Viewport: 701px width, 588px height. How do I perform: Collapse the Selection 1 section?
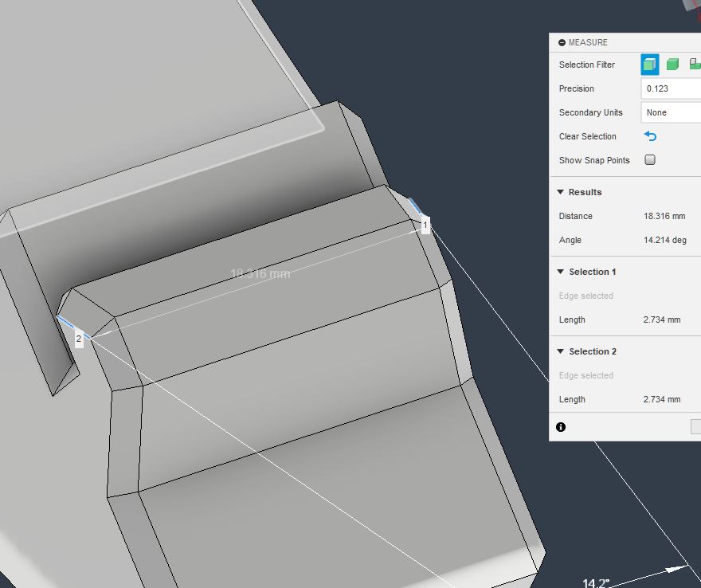click(561, 272)
